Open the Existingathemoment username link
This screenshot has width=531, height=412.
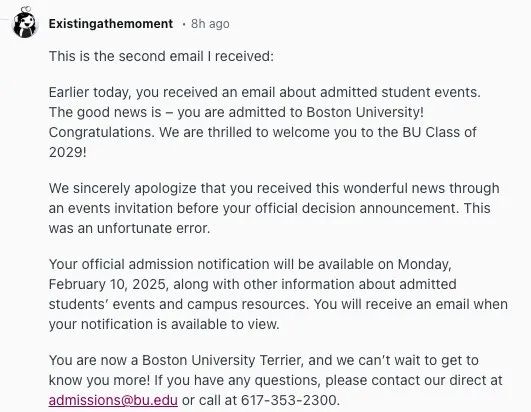(111, 24)
